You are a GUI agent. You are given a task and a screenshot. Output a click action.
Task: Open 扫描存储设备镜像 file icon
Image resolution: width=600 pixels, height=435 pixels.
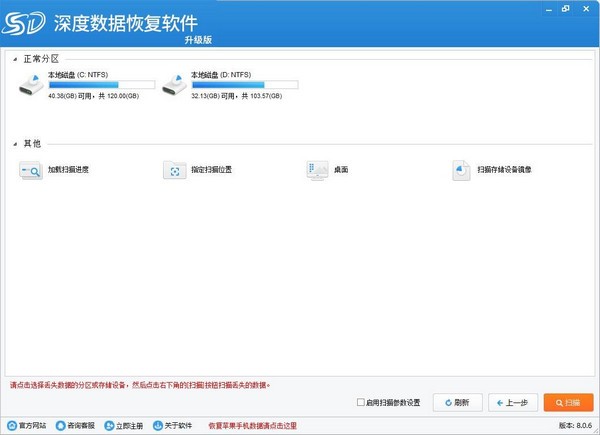[x=461, y=170]
